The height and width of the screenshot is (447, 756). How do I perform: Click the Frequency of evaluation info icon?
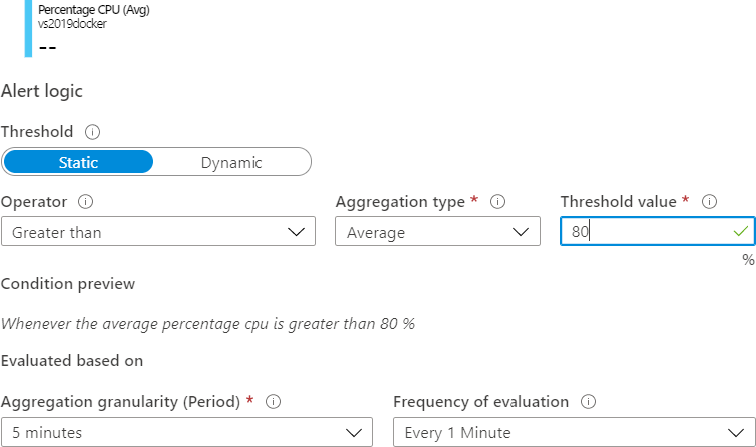pyautogui.click(x=588, y=401)
